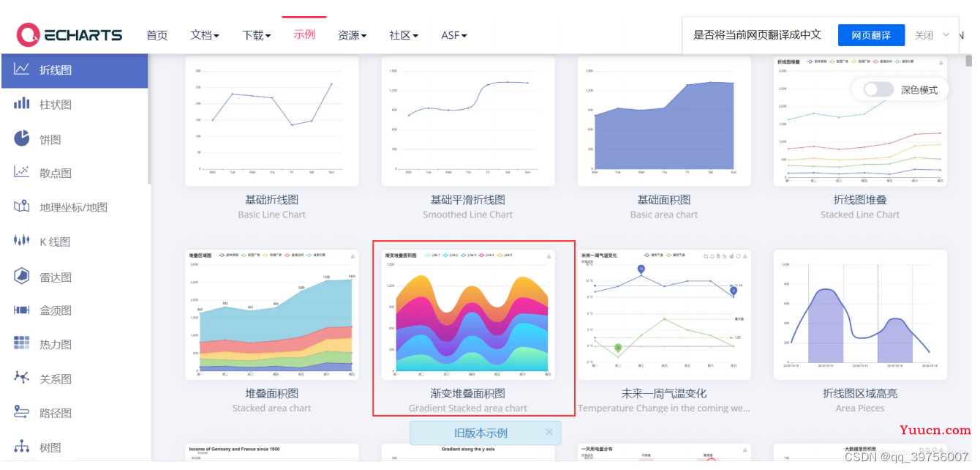Click the 网页翻译 button
980x470 pixels.
[870, 35]
